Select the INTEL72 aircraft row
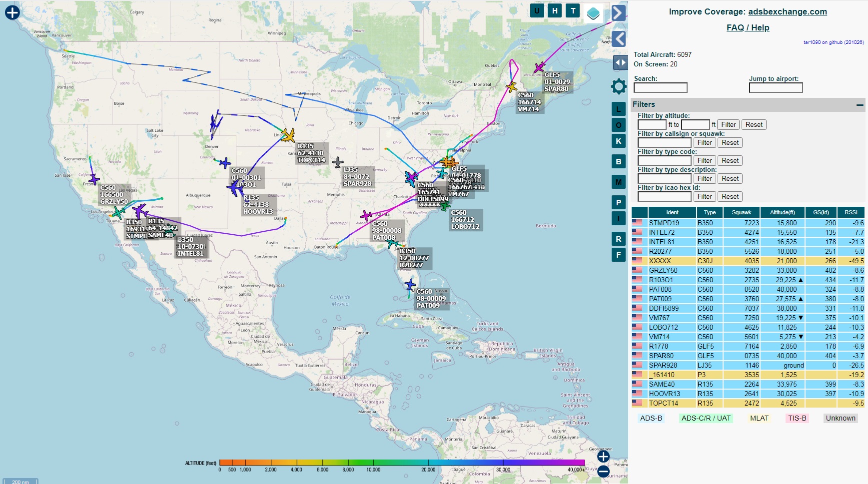Screen dimensions: 868x484 pyautogui.click(x=748, y=232)
